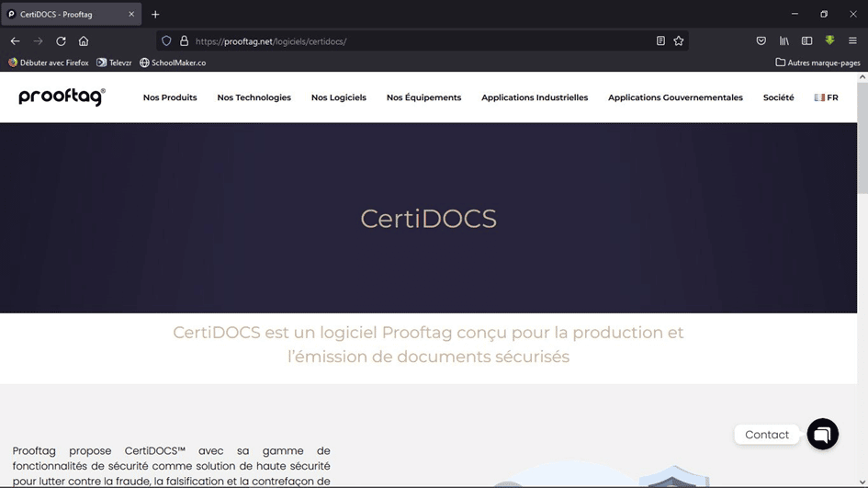The height and width of the screenshot is (488, 868).
Task: Click the 'CertiDOCS est un logiciel Prooftag' tagline
Action: tap(428, 344)
